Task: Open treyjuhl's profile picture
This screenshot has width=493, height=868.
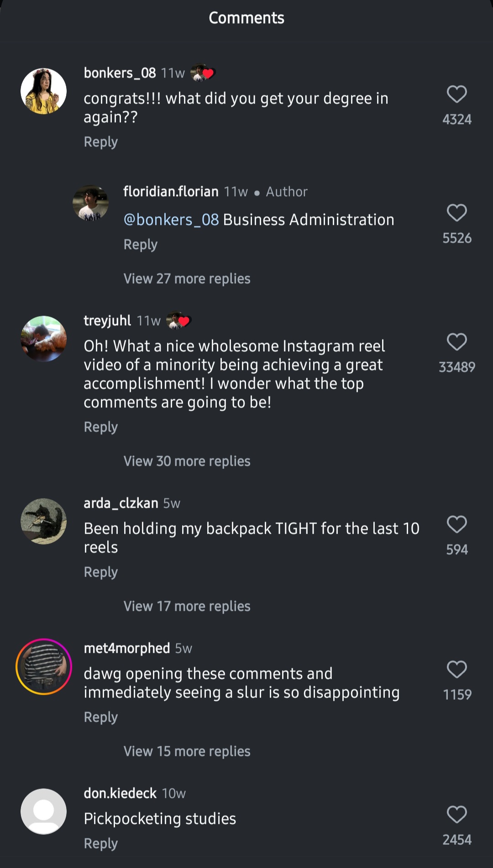Action: click(x=43, y=338)
